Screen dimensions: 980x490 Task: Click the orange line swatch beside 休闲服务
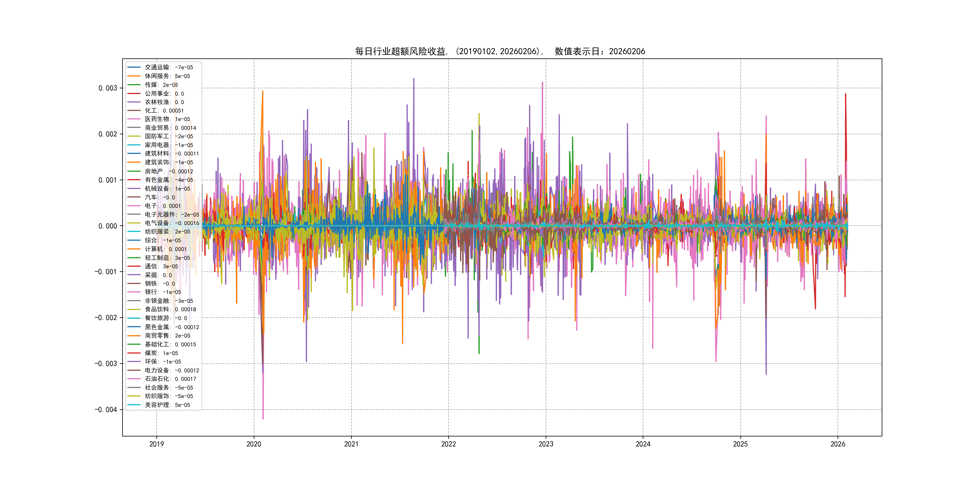click(x=134, y=76)
